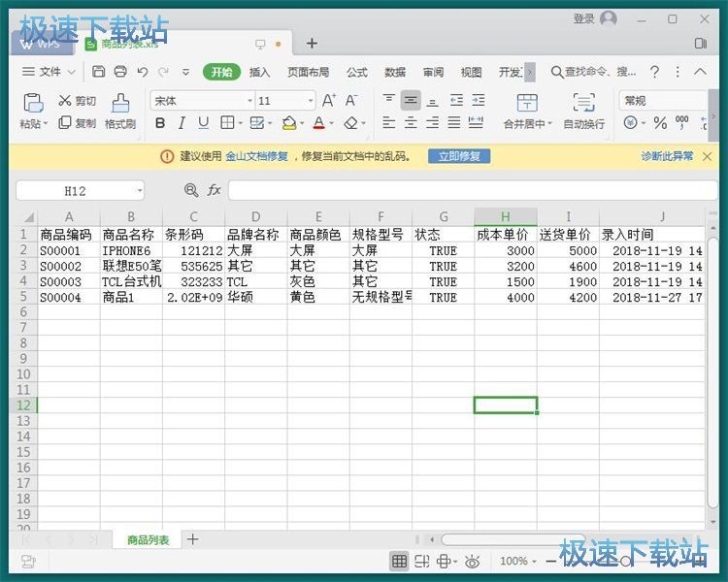The image size is (728, 582).
Task: Align text right horizontally
Action: click(432, 122)
